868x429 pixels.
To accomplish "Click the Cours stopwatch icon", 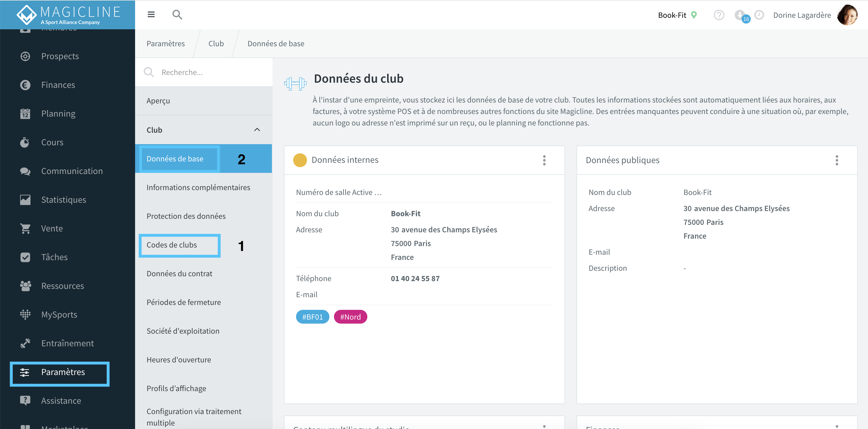I will (x=25, y=142).
